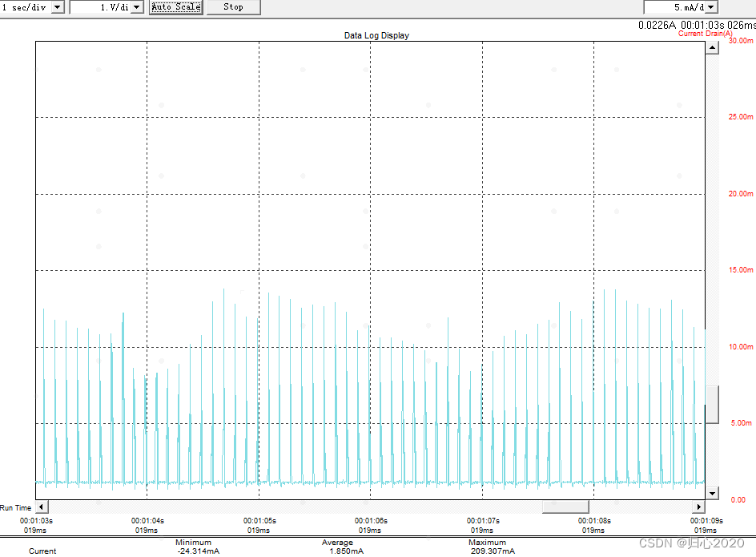Click the 25.00m axis value
Screen dimensions: 756x557
(x=741, y=117)
